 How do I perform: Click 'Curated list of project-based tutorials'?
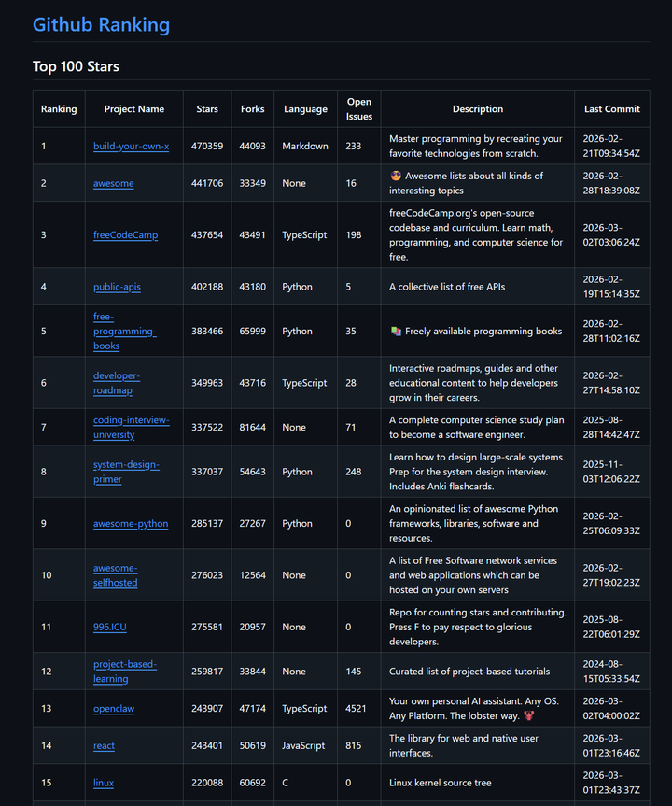coord(469,672)
